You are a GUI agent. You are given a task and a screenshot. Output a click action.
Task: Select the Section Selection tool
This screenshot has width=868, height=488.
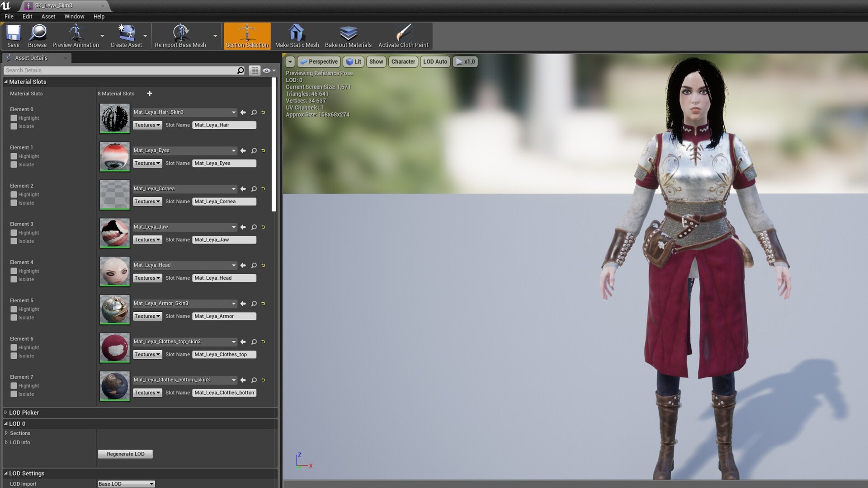[x=247, y=36]
